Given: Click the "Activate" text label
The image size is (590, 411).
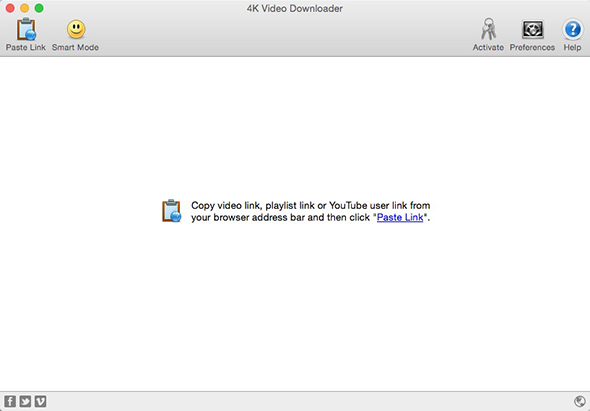Looking at the screenshot, I should click(488, 47).
